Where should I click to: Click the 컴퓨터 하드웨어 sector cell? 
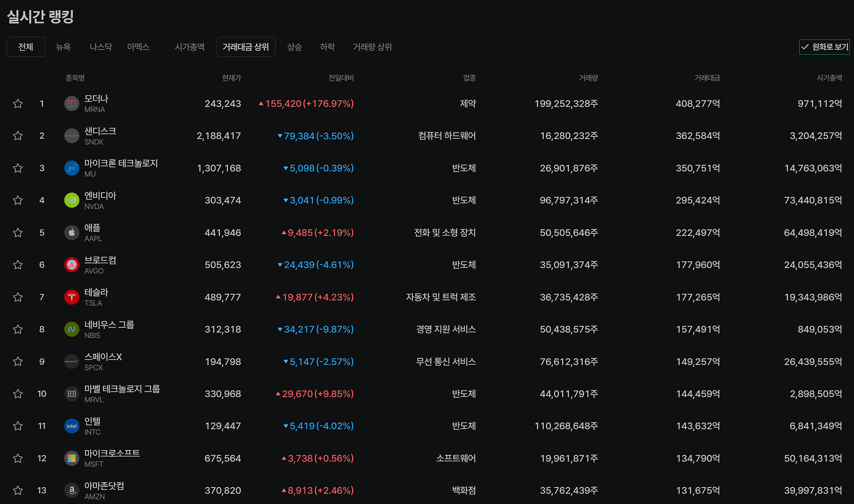tap(447, 136)
